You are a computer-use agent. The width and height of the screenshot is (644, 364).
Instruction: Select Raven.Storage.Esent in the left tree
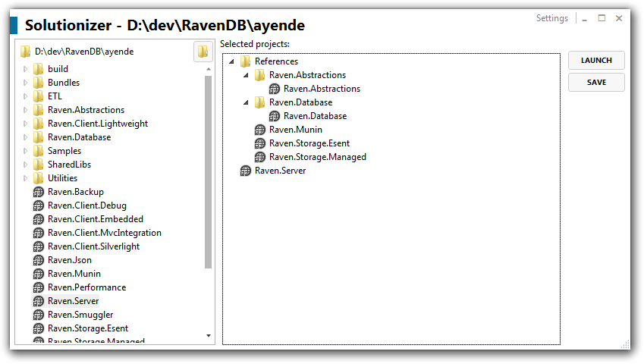coord(88,328)
